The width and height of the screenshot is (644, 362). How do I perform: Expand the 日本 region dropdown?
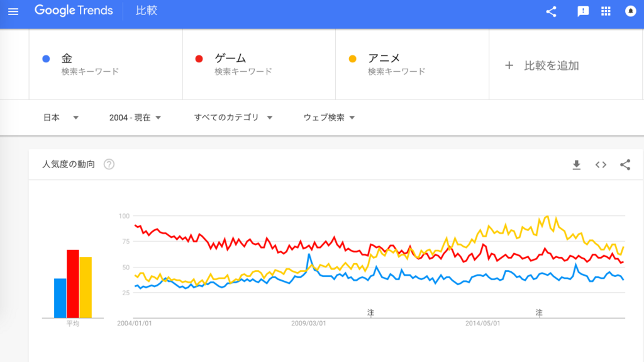(61, 118)
